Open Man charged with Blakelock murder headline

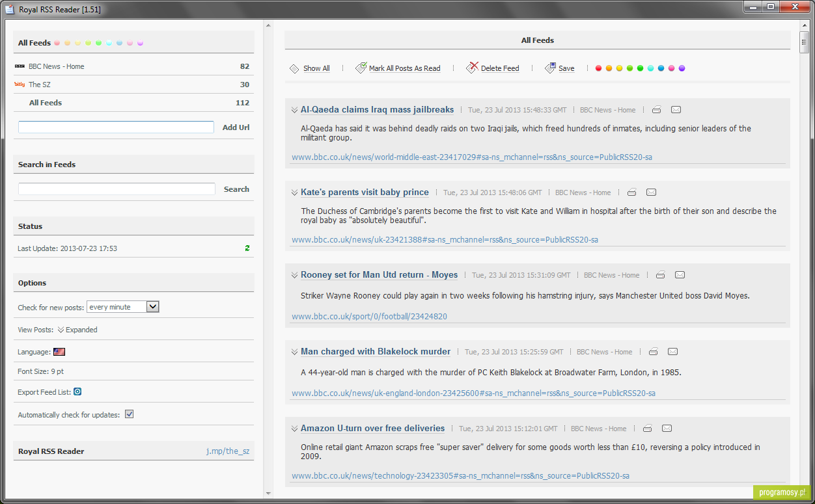point(376,352)
